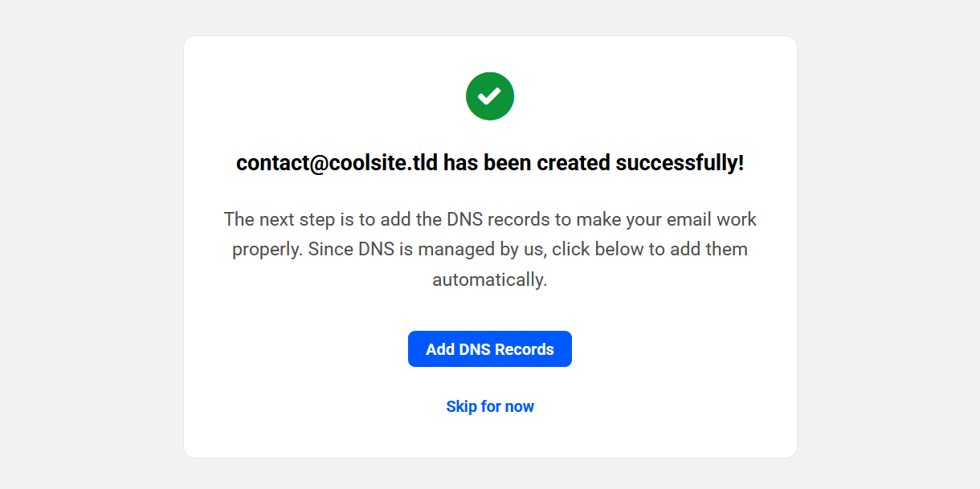980x489 pixels.
Task: Click the Skip for now link
Action: pos(490,406)
